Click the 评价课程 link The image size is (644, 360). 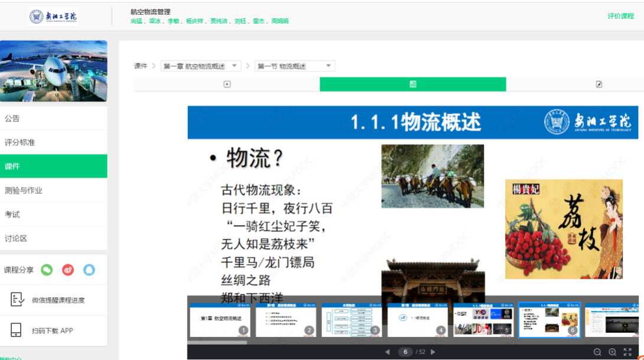(x=620, y=16)
